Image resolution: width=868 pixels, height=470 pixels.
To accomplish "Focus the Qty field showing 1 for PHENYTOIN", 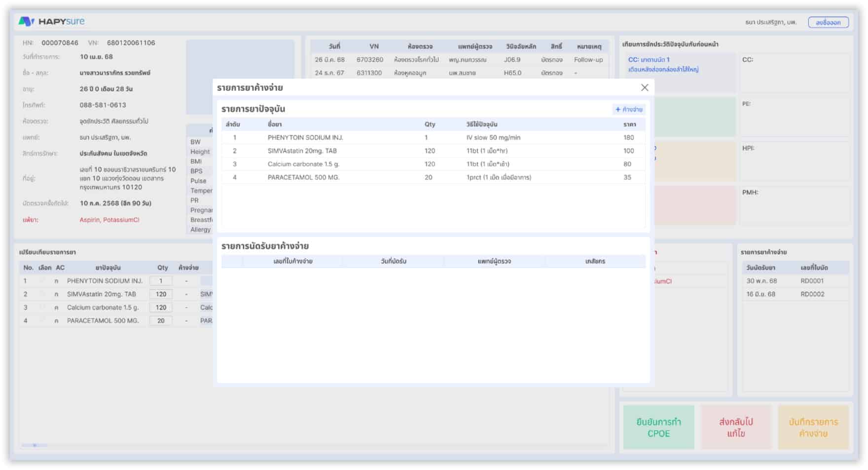I will pos(161,281).
